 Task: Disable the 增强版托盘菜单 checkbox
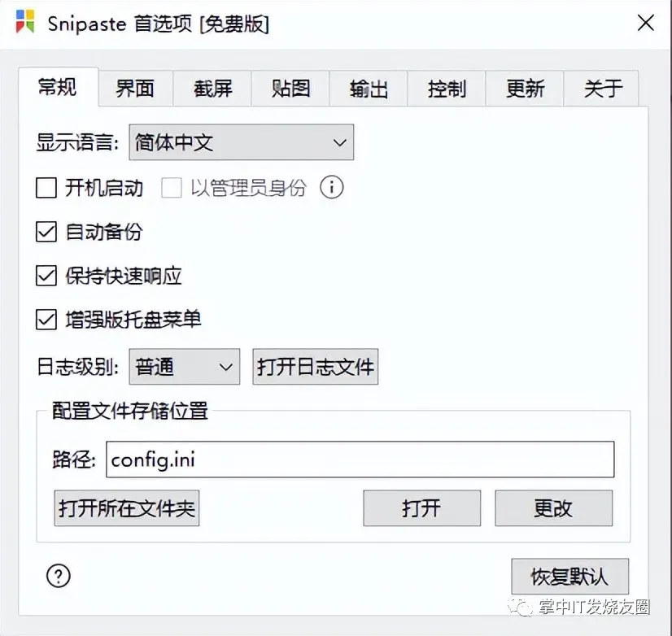[x=46, y=320]
